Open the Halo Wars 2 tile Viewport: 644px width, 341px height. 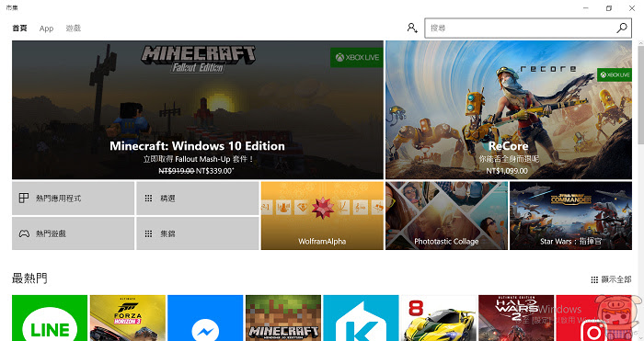click(516, 318)
